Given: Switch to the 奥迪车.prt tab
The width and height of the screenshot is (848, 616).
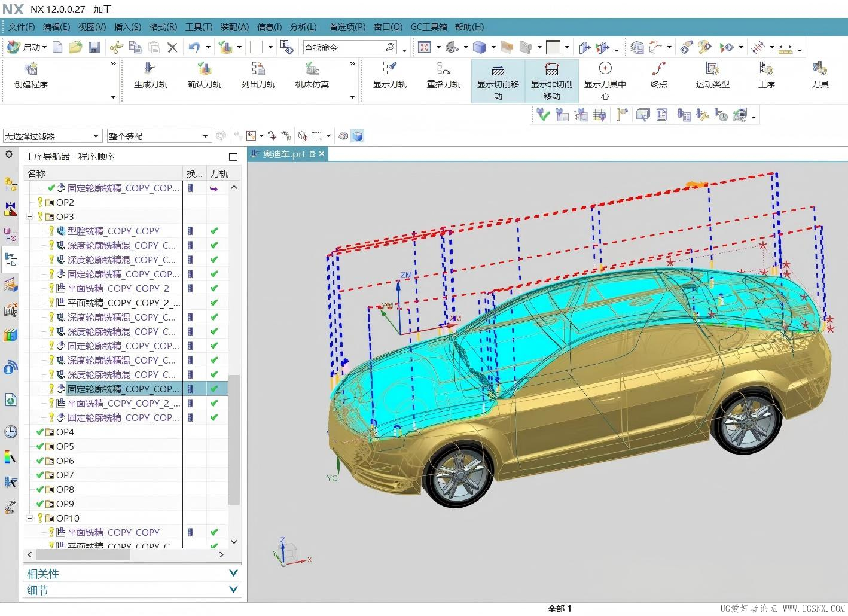Looking at the screenshot, I should point(284,154).
